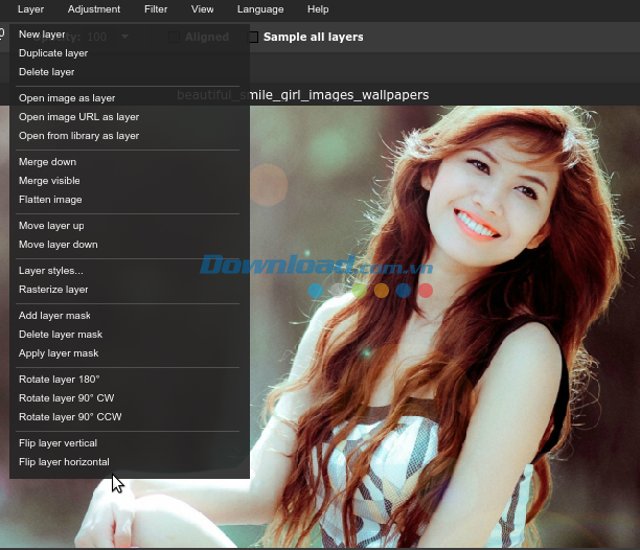The width and height of the screenshot is (640, 550).
Task: Select Open from library as layer
Action: coord(129,136)
